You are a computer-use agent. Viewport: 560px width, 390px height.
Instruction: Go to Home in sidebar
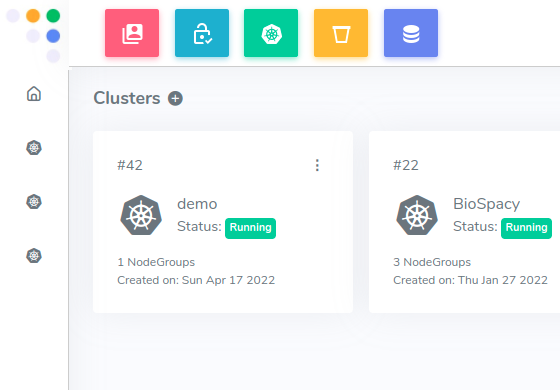point(34,94)
